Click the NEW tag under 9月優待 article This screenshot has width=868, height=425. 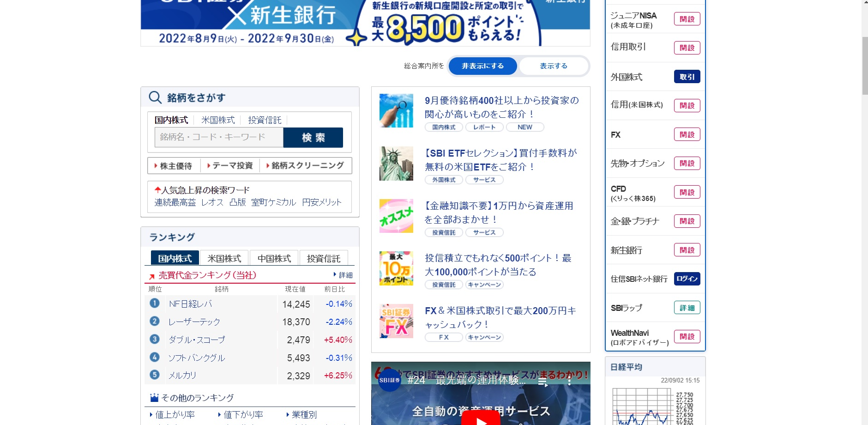click(x=525, y=127)
